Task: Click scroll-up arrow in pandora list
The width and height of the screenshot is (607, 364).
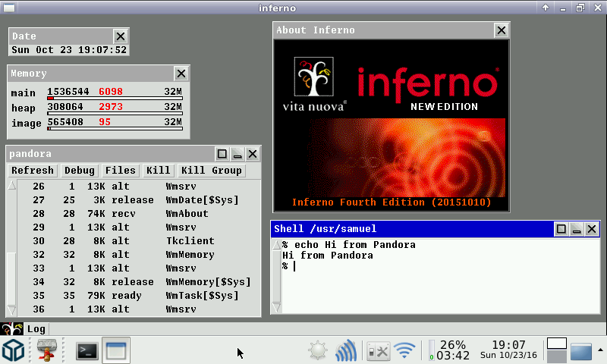Action: 11,185
